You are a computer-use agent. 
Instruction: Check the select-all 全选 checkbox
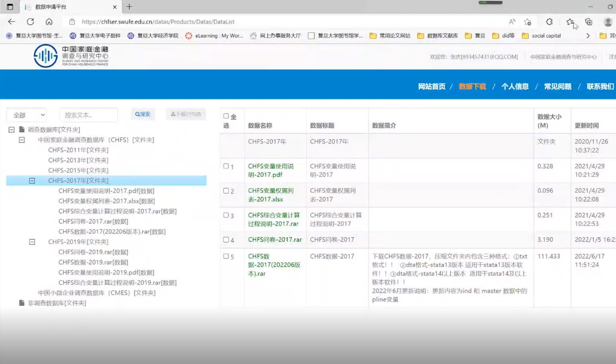(226, 116)
